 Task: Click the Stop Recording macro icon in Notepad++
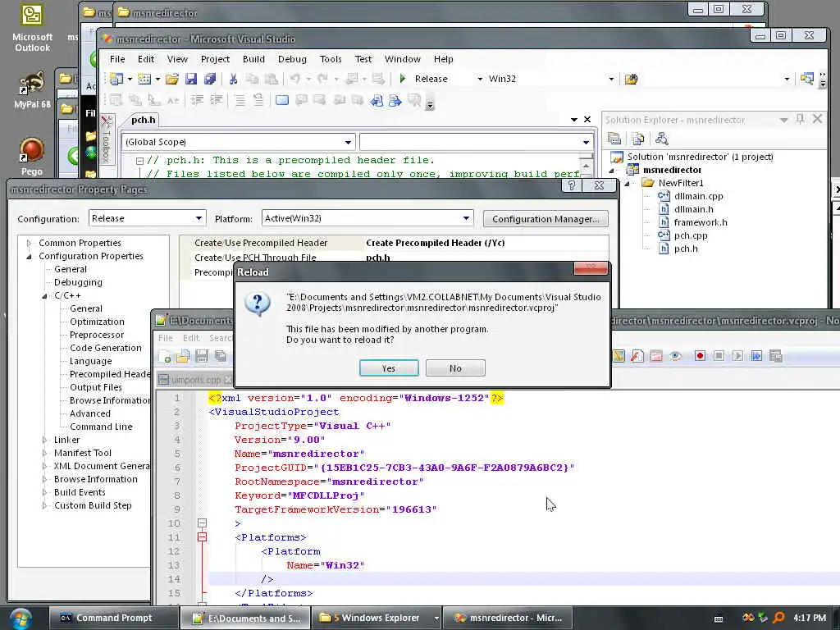point(719,356)
